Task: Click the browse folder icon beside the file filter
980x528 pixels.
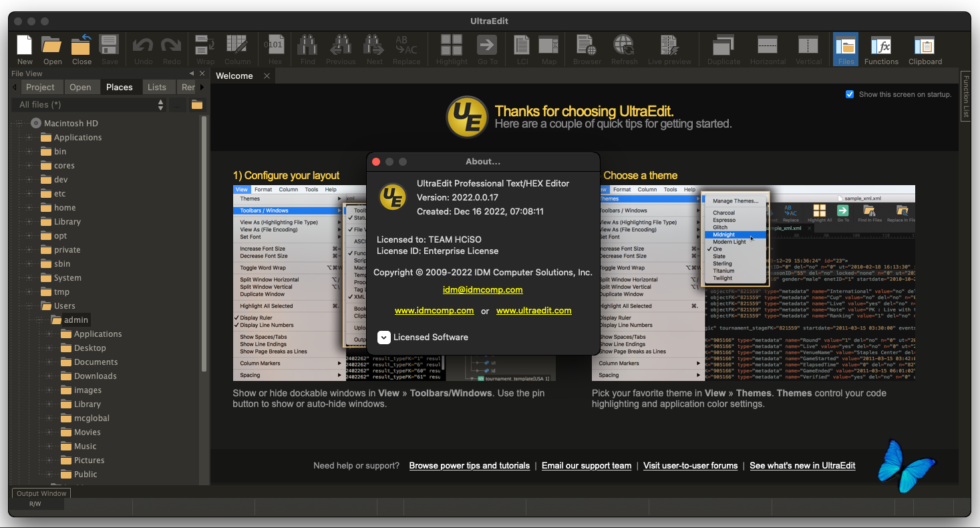Action: point(196,105)
